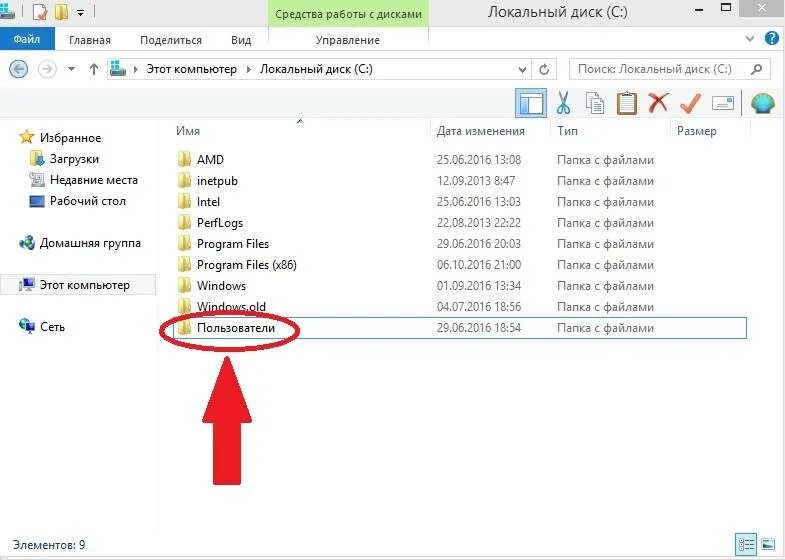Click the date 25.06.2016 13:08
Screen dimensions: 785x560
pos(479,160)
